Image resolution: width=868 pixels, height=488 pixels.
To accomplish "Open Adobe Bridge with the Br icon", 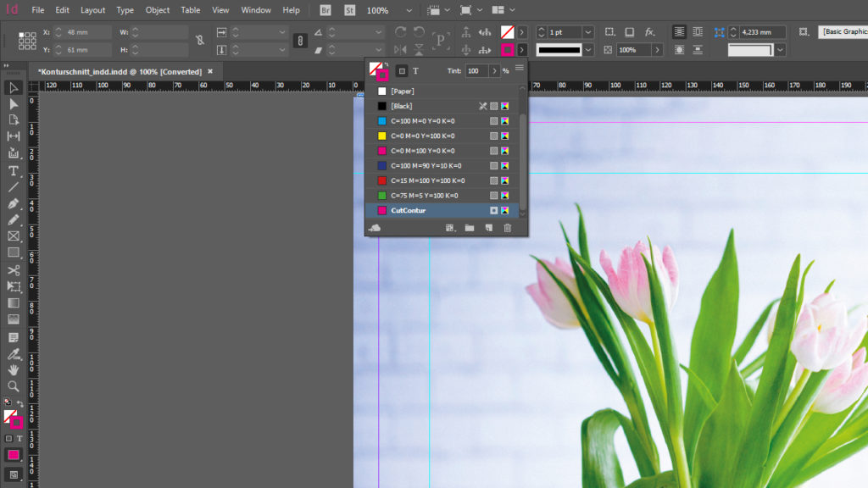I will [325, 11].
